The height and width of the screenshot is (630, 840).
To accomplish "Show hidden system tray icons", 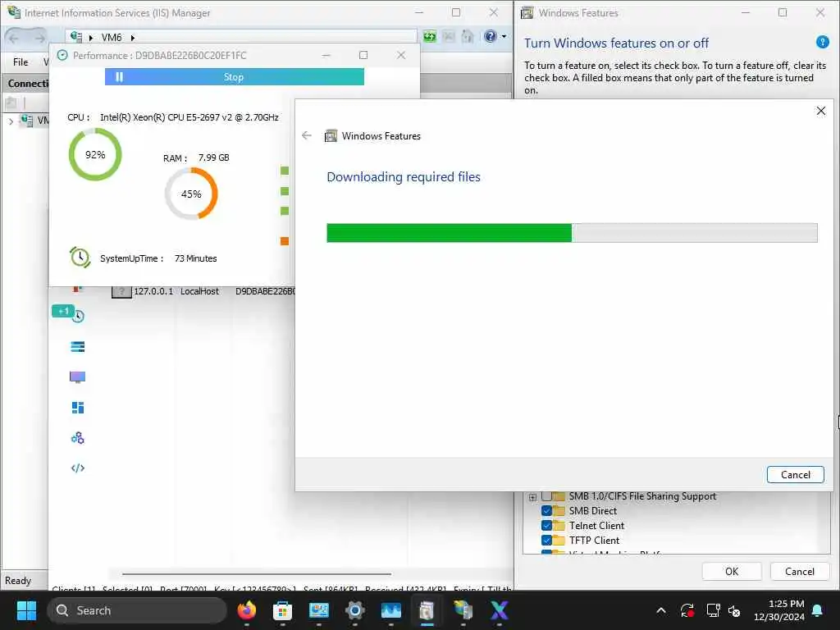I will click(x=661, y=610).
